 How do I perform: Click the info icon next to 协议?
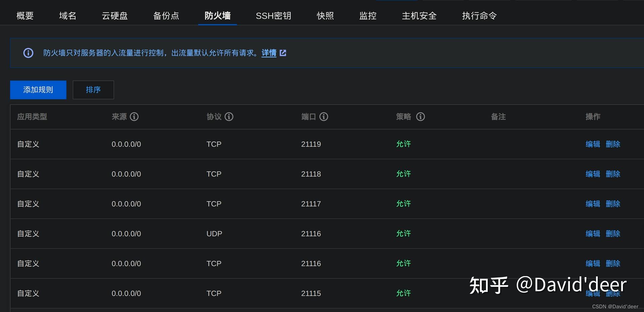tap(229, 117)
